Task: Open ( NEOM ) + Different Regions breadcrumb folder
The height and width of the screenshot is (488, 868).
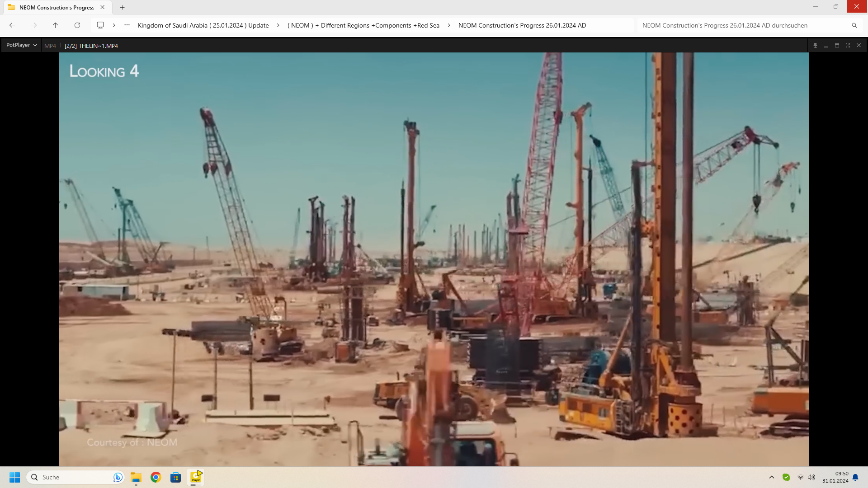Action: pos(363,25)
